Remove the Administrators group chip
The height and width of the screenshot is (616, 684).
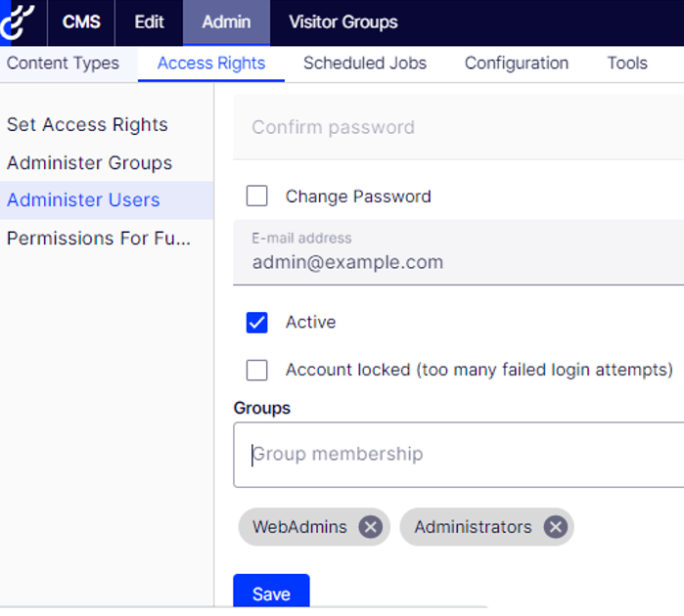(555, 527)
